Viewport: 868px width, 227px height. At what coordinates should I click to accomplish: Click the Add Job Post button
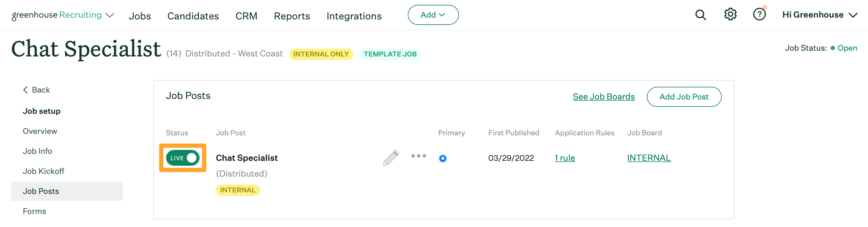(x=684, y=97)
